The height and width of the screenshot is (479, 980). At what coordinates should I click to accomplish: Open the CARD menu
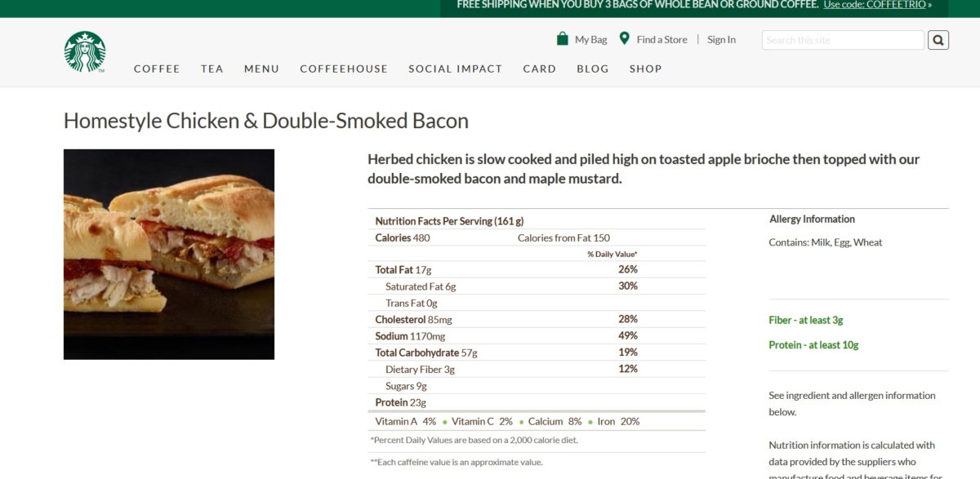pos(540,69)
